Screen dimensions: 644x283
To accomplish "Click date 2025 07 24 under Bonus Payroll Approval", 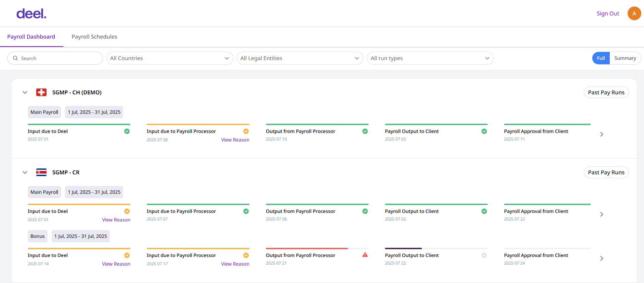I will tap(514, 263).
